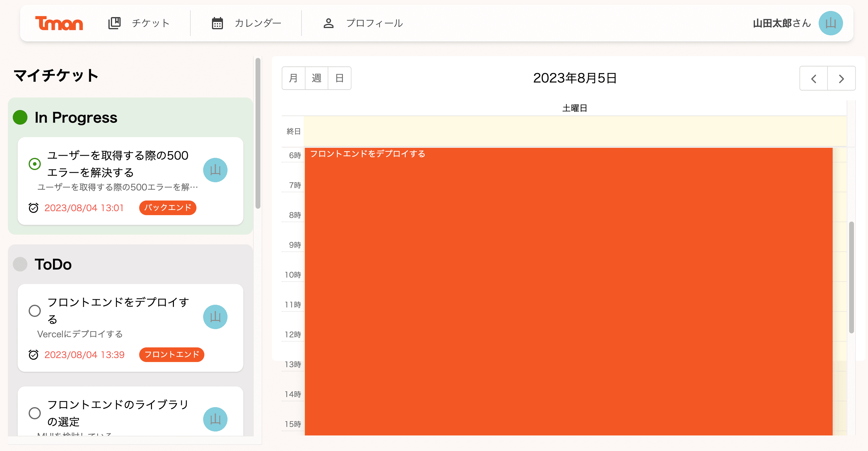Click the Tmon logo
868x451 pixels.
click(59, 23)
